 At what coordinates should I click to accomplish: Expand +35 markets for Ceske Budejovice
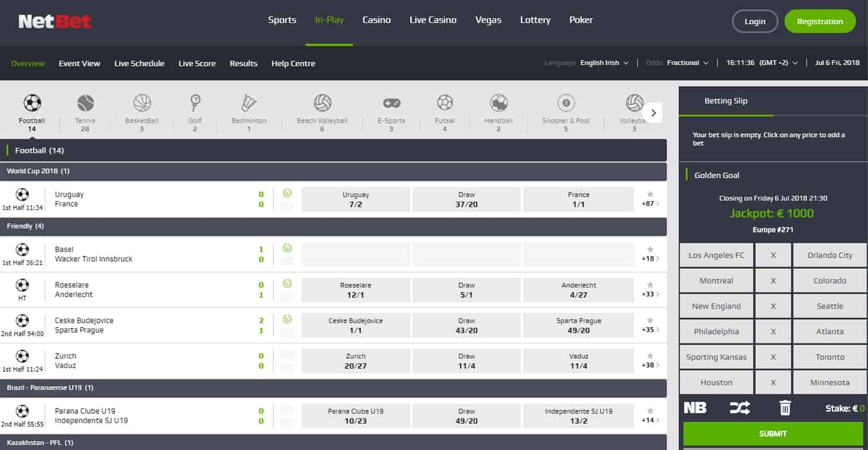tap(651, 330)
